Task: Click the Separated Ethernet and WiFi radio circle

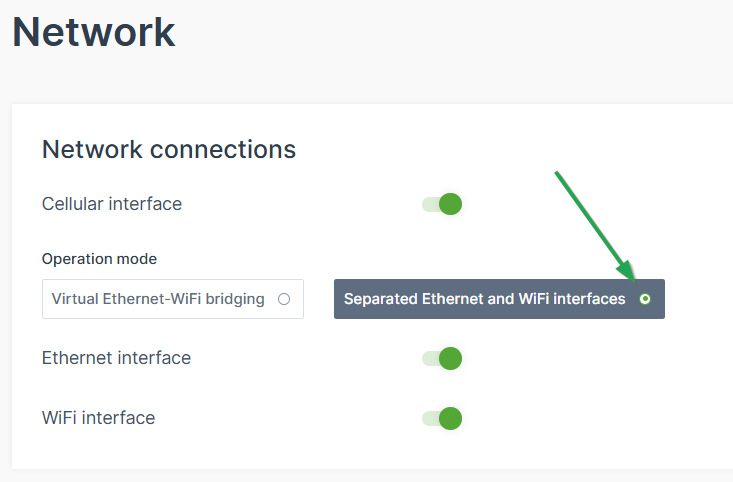Action: point(645,299)
